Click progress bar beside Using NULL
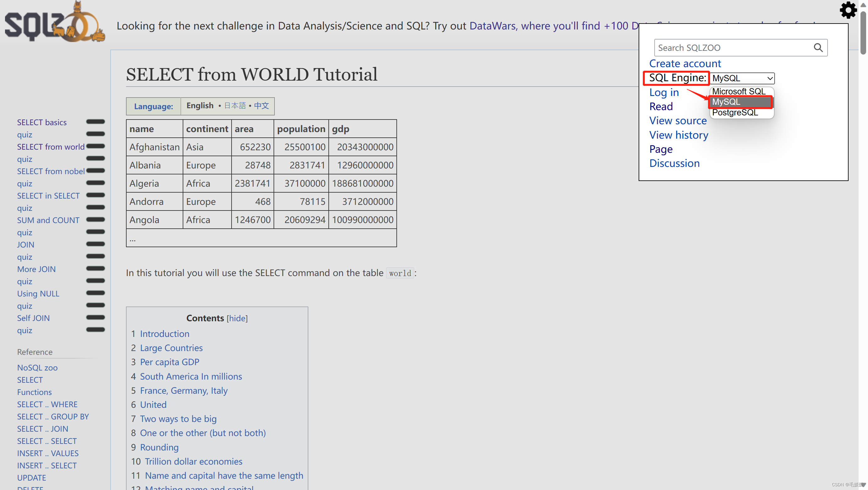Viewport: 868px width, 490px height. click(95, 293)
